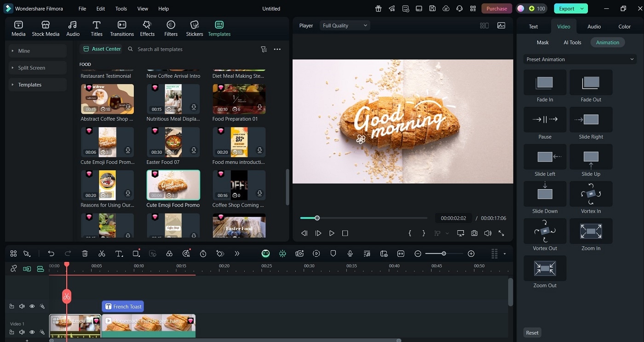Switch to the Text properties tab
644x342 pixels.
pyautogui.click(x=533, y=27)
